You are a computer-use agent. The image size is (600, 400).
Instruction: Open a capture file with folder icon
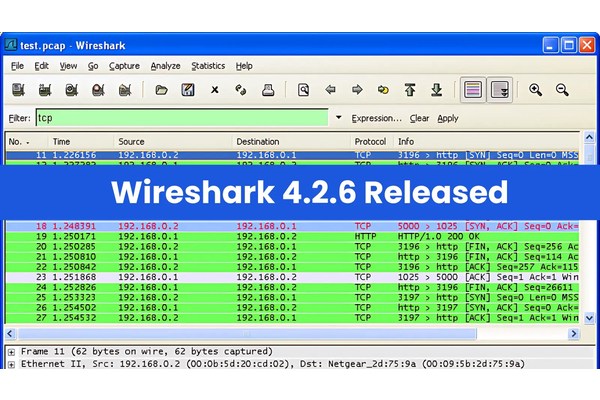point(161,90)
